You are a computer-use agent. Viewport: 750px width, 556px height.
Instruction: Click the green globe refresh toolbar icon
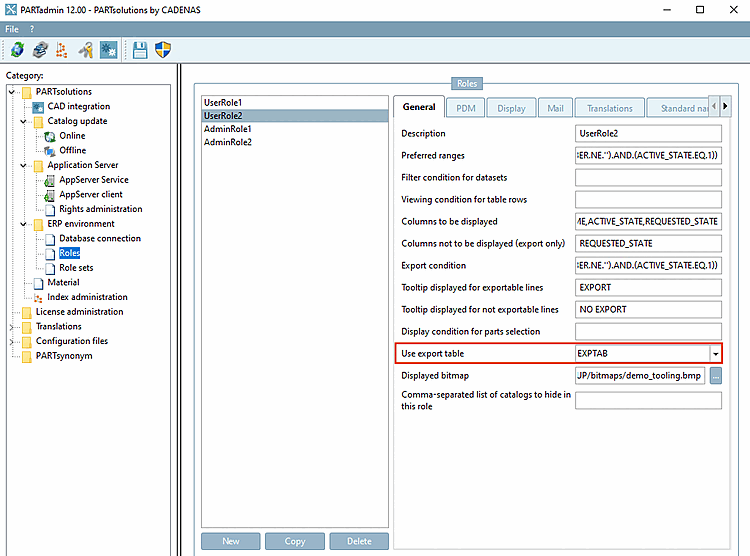pos(18,50)
